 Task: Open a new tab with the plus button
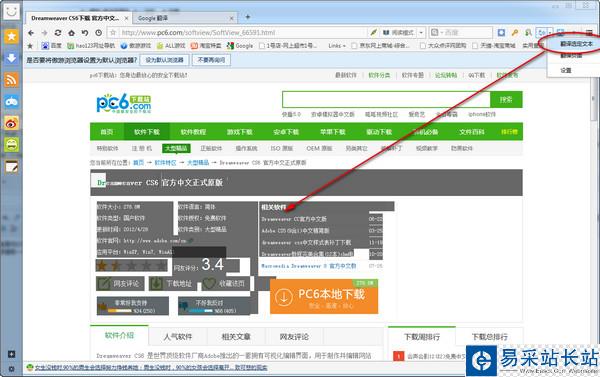[x=248, y=17]
